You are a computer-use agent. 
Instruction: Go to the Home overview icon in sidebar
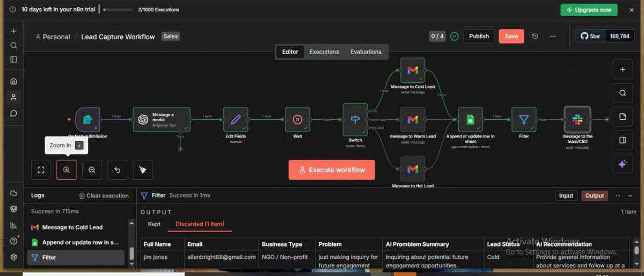point(14,81)
